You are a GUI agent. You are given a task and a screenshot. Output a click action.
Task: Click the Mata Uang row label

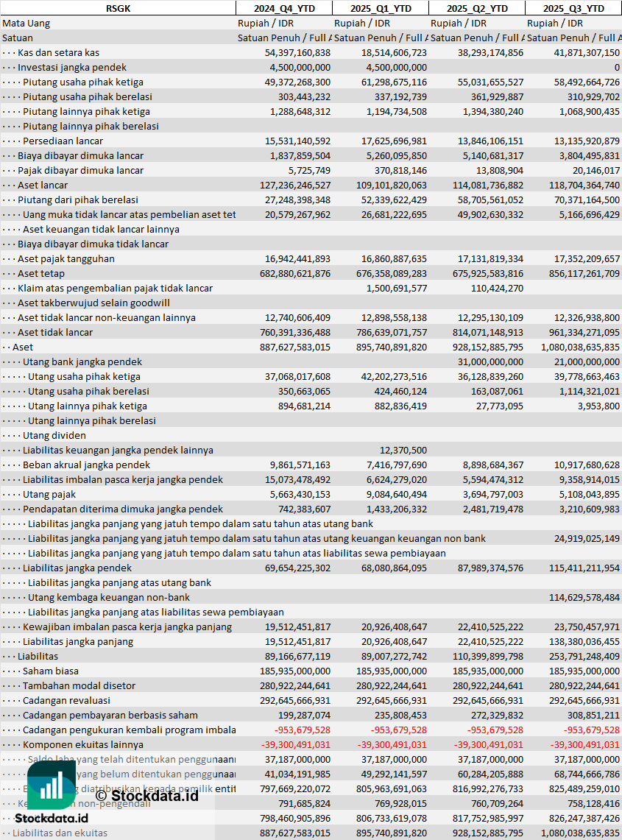(x=26, y=23)
